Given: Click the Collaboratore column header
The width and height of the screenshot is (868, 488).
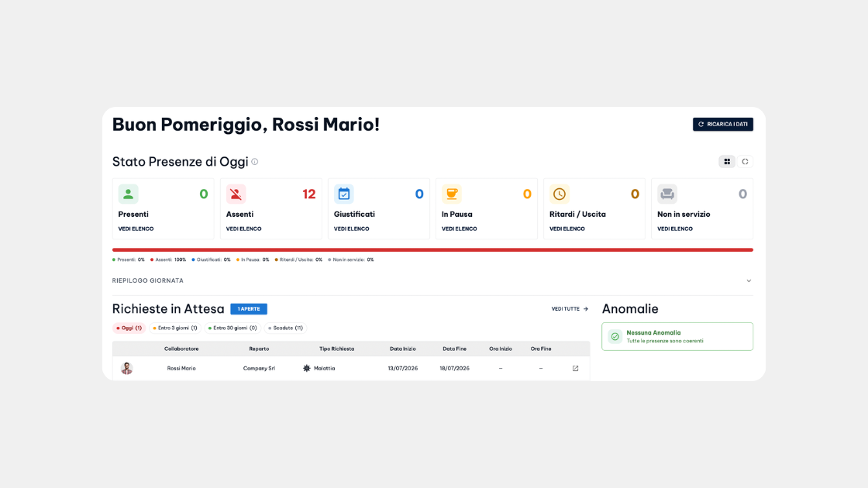Looking at the screenshot, I should pyautogui.click(x=181, y=349).
